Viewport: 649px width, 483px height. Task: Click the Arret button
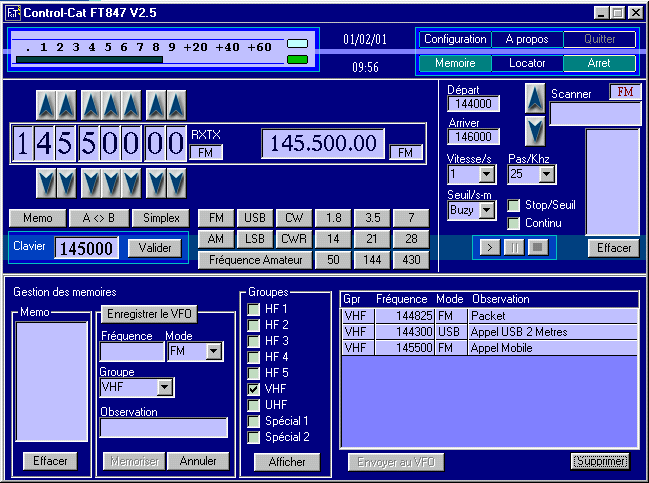[599, 63]
